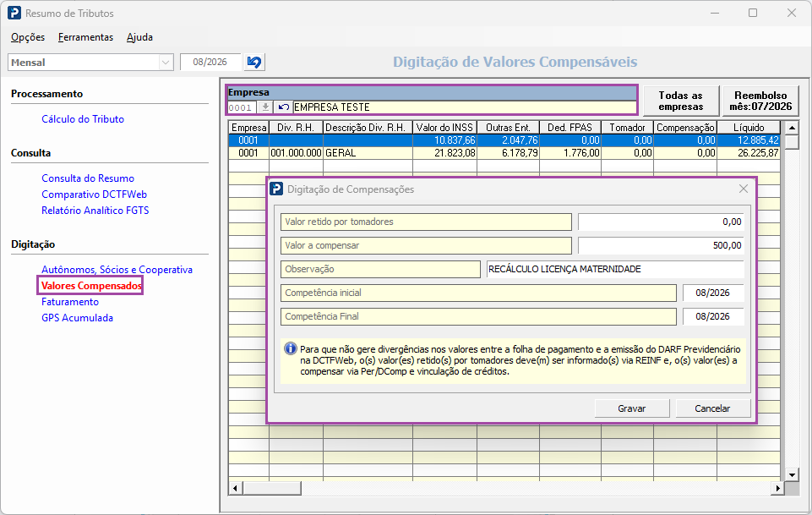Click the company lookup down-arrow icon
812x515 pixels.
pos(265,107)
